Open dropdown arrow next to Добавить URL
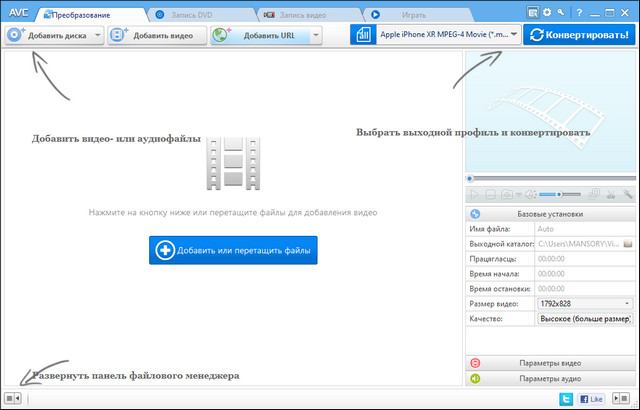The image size is (640, 410). 316,35
